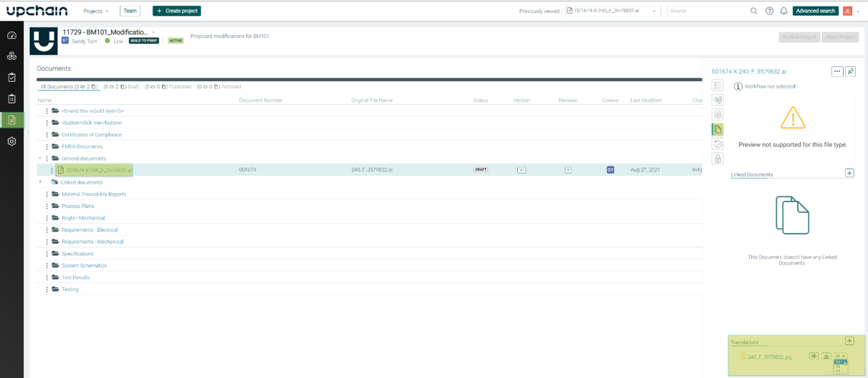
Task: Switch to Archived documents tab
Action: coord(219,87)
